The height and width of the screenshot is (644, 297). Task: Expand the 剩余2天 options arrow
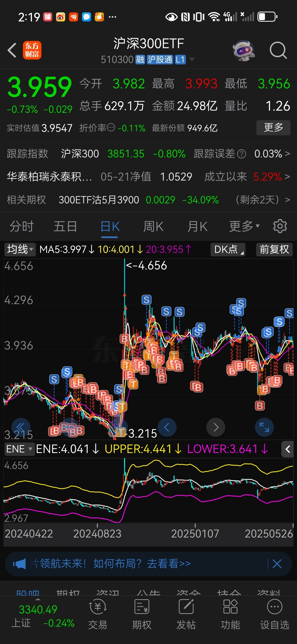(x=287, y=200)
